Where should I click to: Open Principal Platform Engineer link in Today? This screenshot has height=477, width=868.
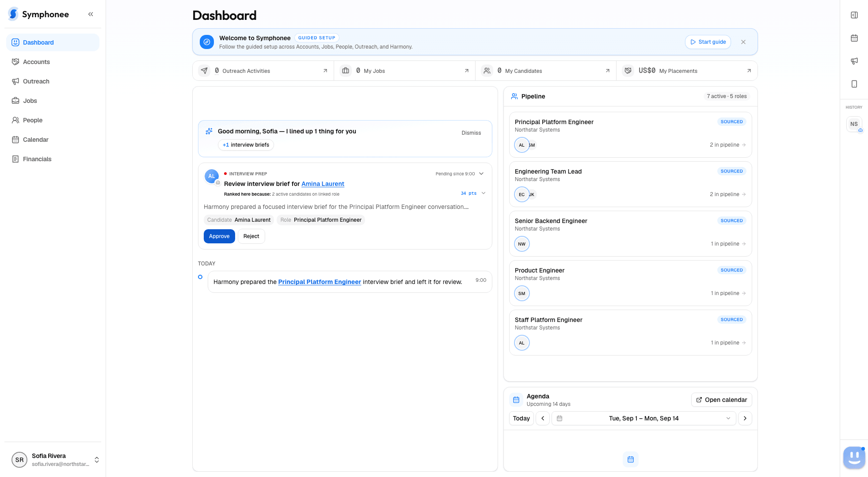[320, 282]
